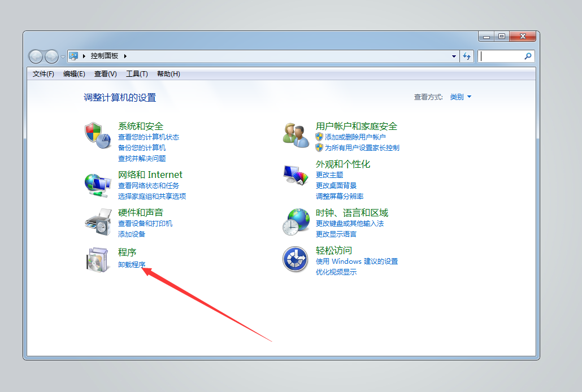The height and width of the screenshot is (392, 582).
Task: Expand the recent pages arrow beside navigation buttons
Action: click(x=63, y=56)
